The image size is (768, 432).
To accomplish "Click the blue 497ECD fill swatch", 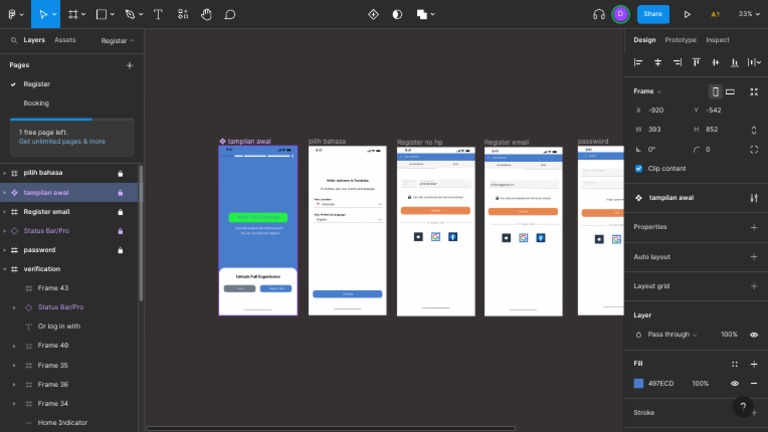I will pyautogui.click(x=639, y=383).
